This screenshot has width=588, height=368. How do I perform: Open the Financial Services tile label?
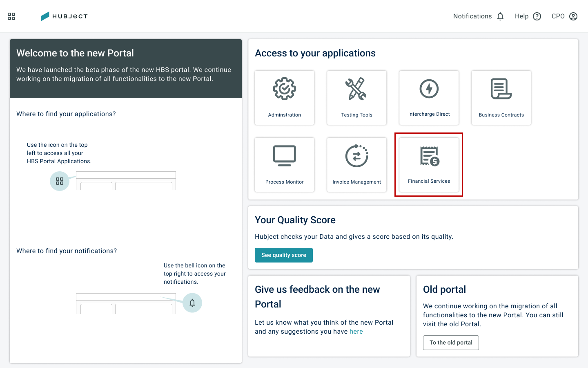point(429,181)
